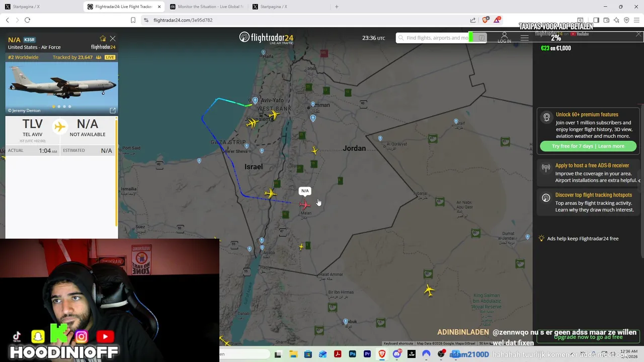Reload the current page

27,20
